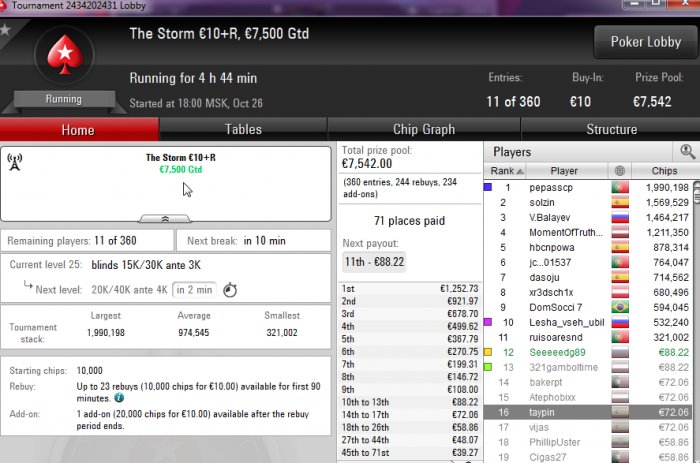Open the Chip Graph tab
700x463 pixels.
424,129
